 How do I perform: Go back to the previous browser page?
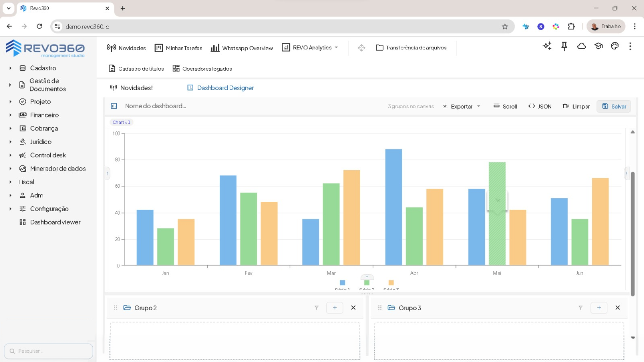click(9, 26)
